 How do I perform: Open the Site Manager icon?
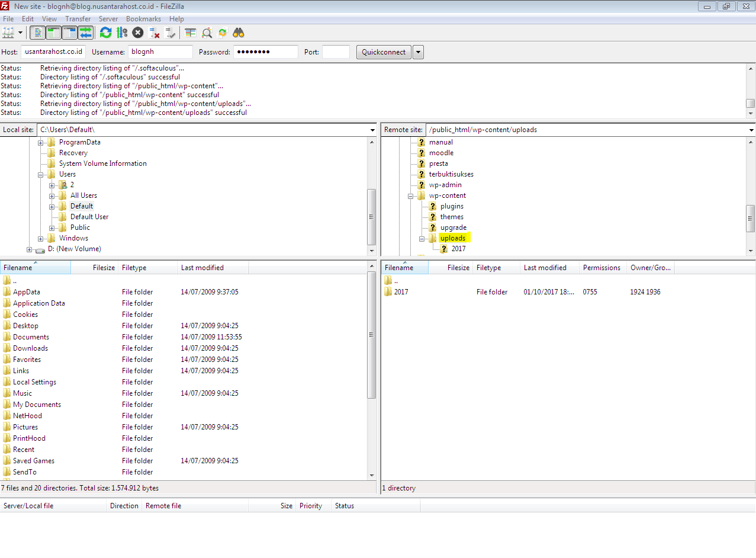8,33
